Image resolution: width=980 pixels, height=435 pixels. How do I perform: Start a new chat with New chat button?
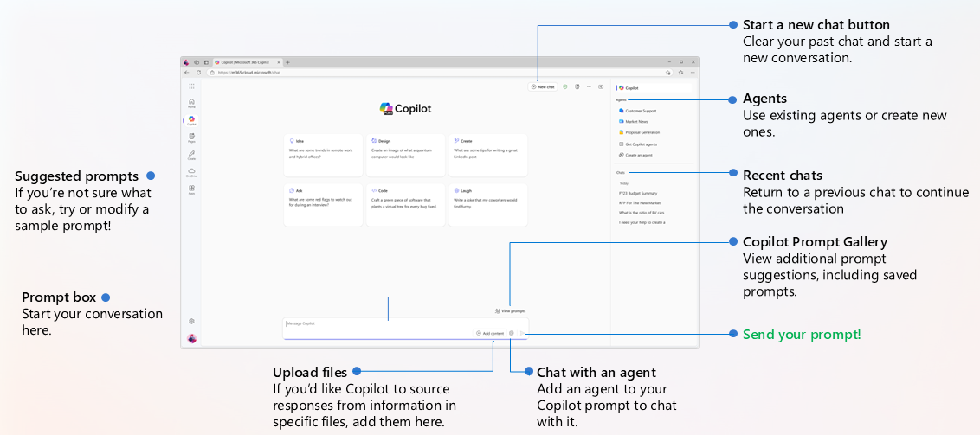coord(543,86)
